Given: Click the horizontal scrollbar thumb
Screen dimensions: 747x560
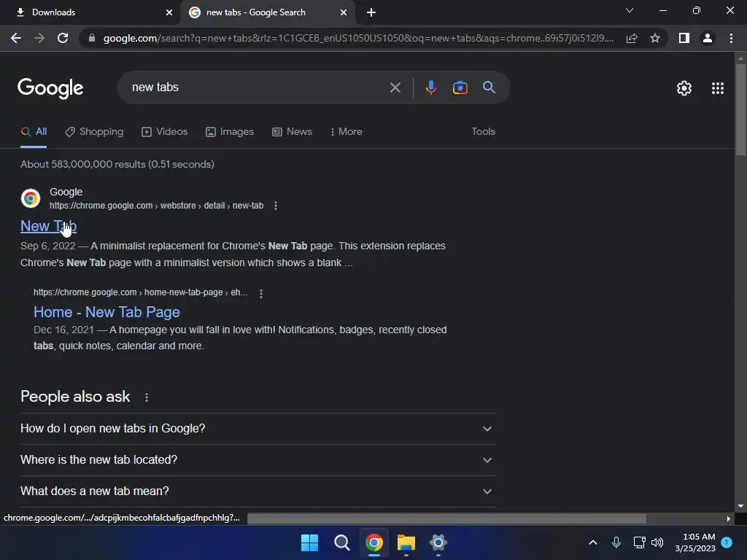Looking at the screenshot, I should point(446,518).
